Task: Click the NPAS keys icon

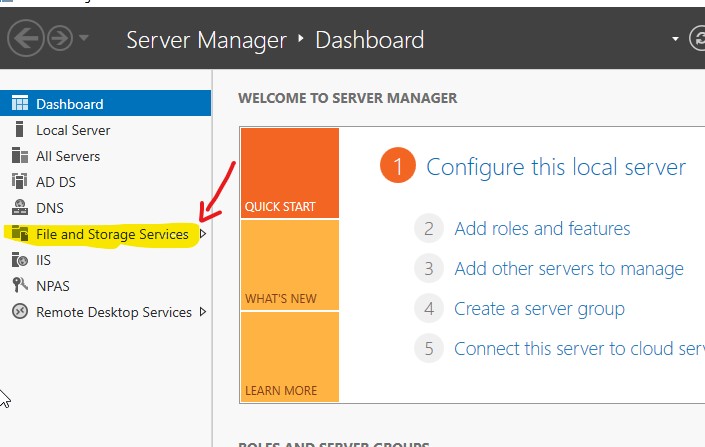Action: 20,285
